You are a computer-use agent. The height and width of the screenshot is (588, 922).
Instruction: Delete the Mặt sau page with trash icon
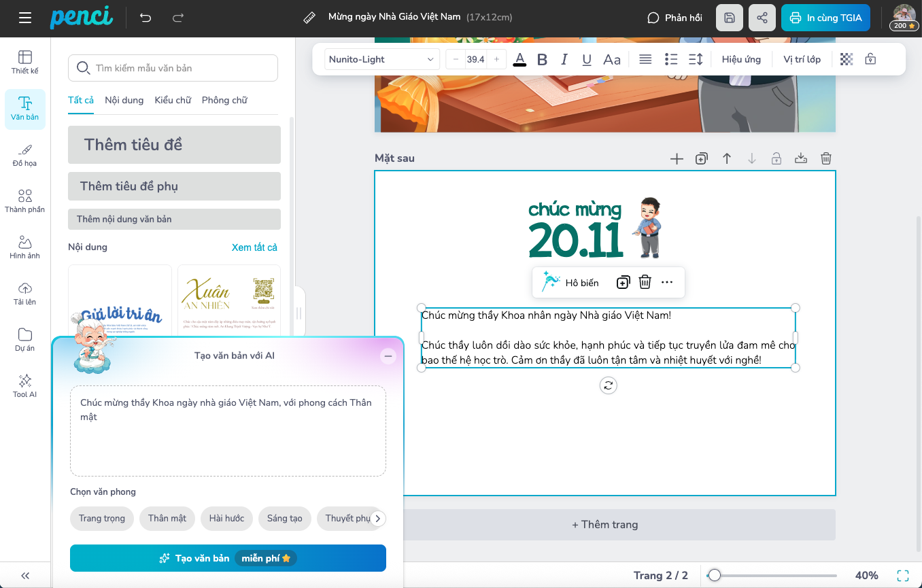pyautogui.click(x=825, y=158)
